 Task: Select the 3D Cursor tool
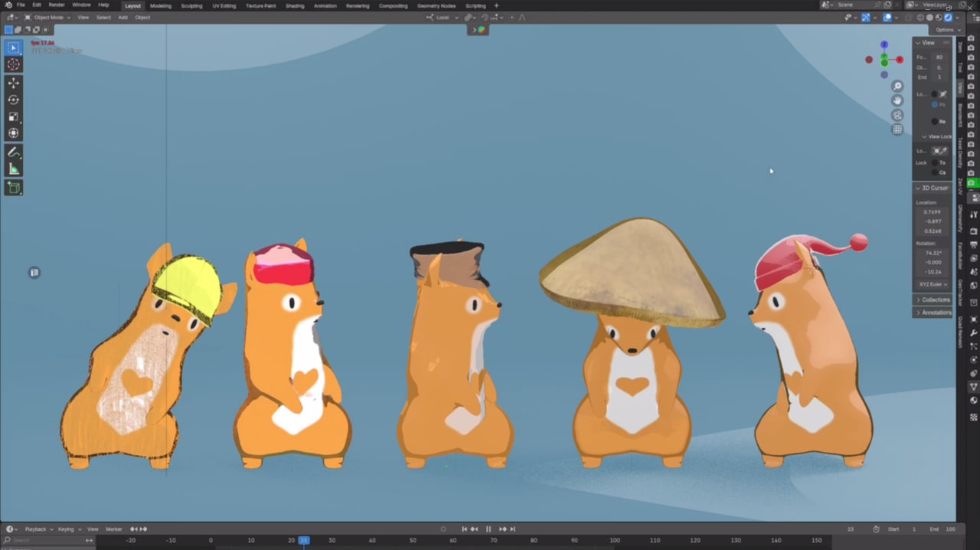pyautogui.click(x=13, y=64)
